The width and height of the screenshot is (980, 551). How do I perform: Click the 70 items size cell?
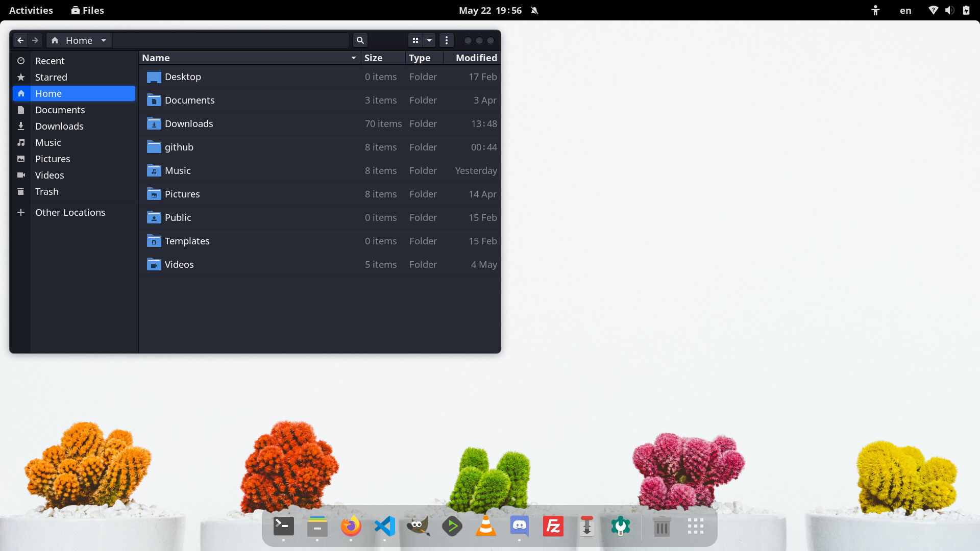[383, 123]
